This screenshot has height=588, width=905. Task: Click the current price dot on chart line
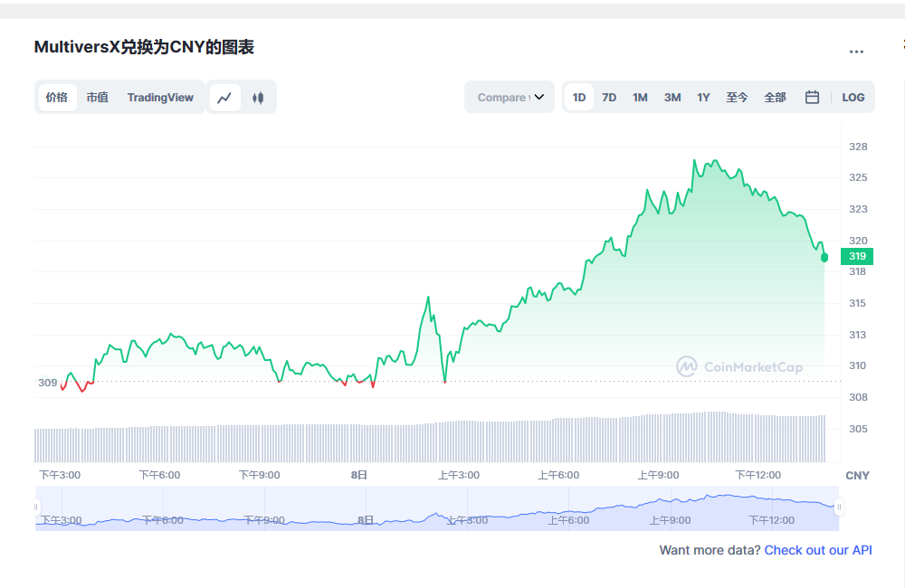click(824, 257)
